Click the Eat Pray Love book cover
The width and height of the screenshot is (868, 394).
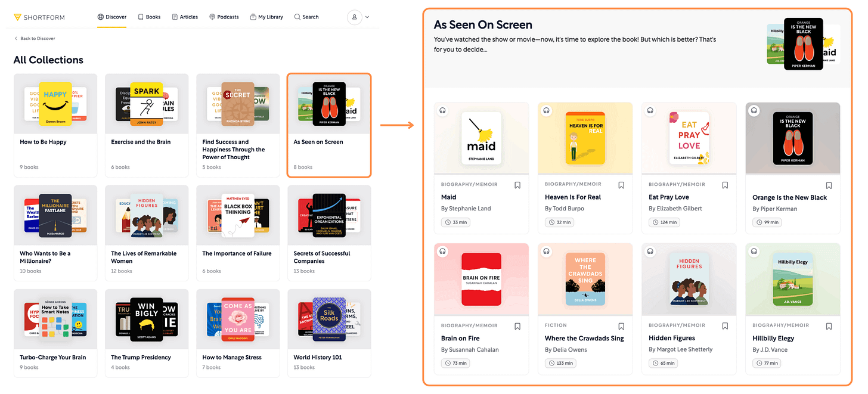[689, 138]
